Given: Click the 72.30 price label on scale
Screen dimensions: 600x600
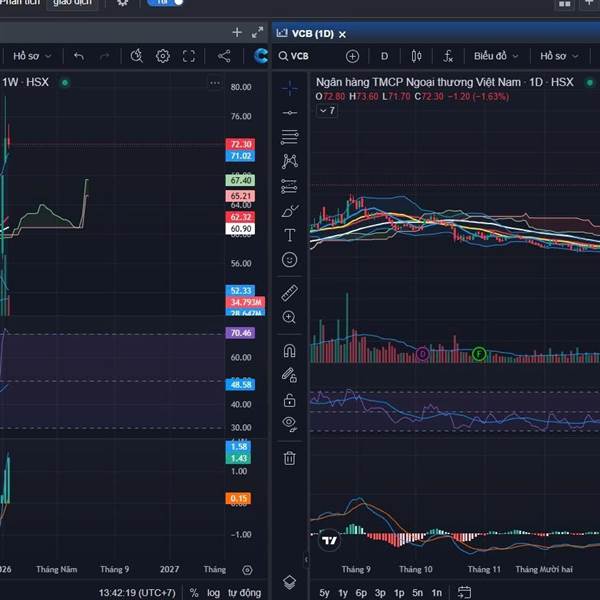Looking at the screenshot, I should (240, 144).
